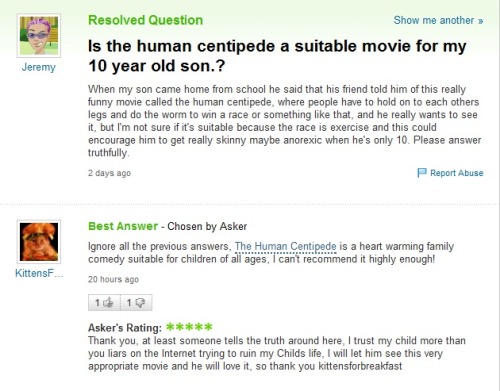
Task: Click the double arrow after Show me another
Action: [x=480, y=21]
